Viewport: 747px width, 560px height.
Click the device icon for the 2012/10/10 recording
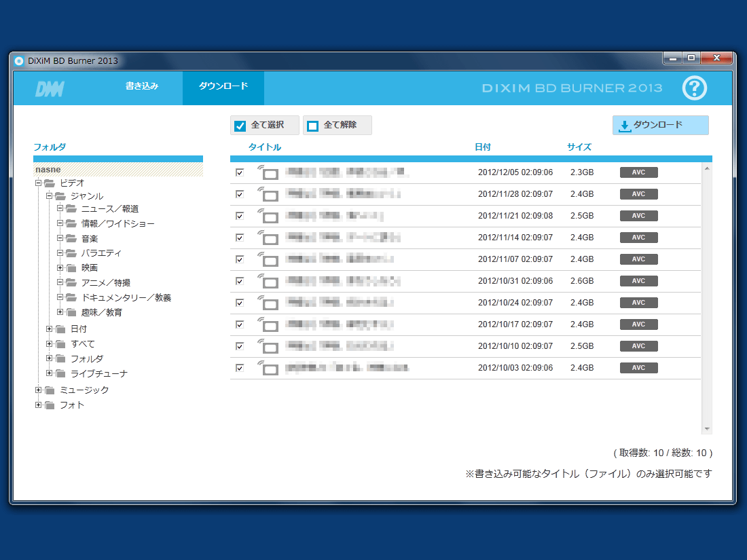click(x=268, y=346)
